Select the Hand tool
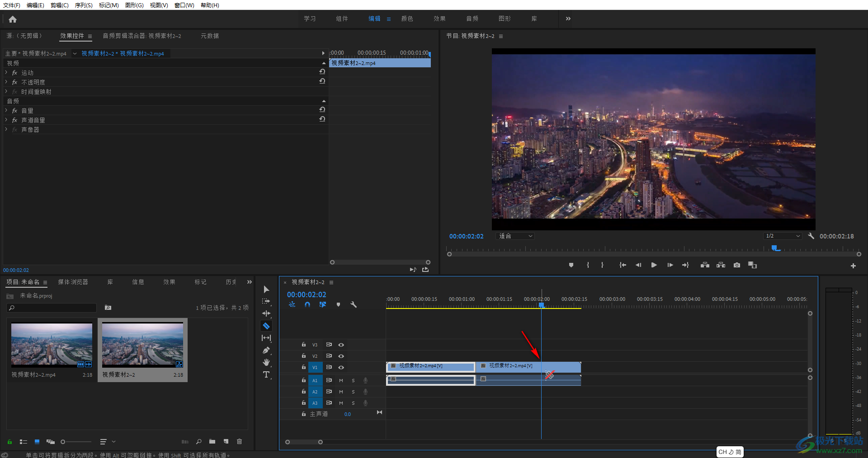868x458 pixels. pos(266,362)
